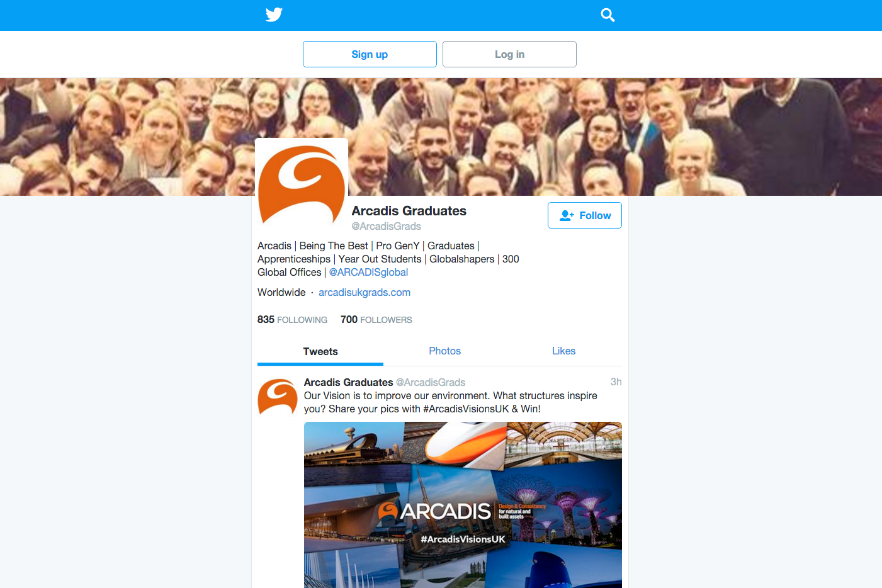The height and width of the screenshot is (588, 882).
Task: Click the @ArcadisGrads handle under profile name
Action: [386, 226]
